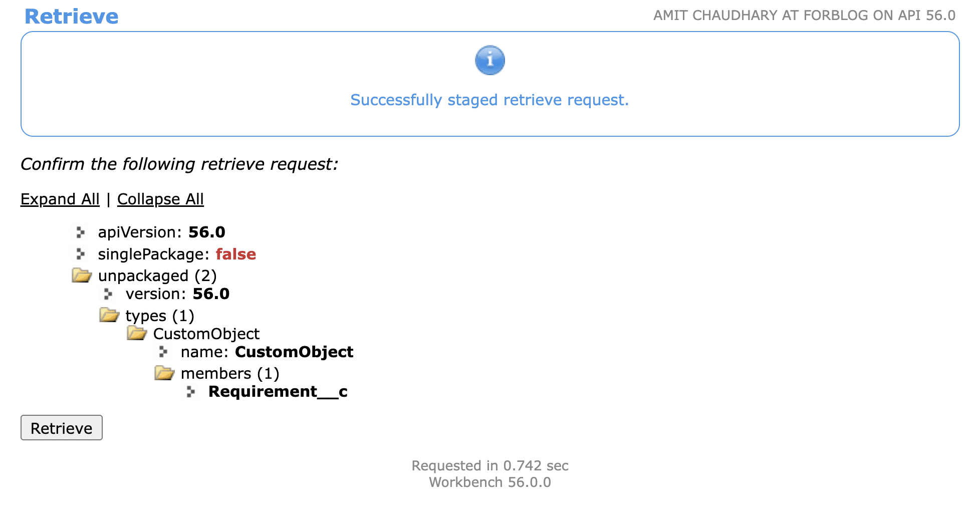Click the Successfully staged retrieve request message

[x=489, y=100]
